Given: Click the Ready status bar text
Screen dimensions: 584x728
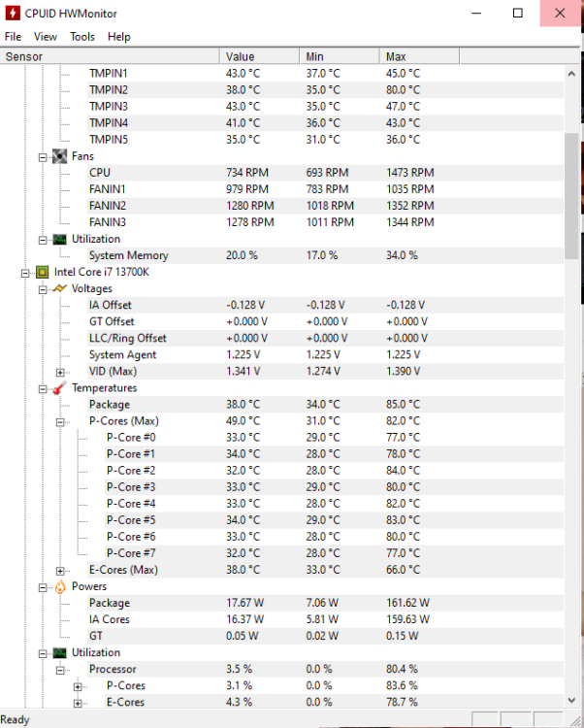Looking at the screenshot, I should tap(15, 720).
